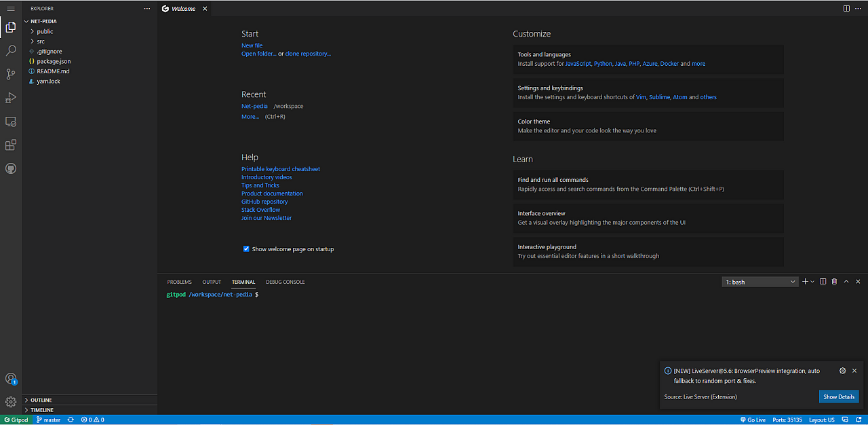
Task: Open README.md file
Action: coord(53,71)
